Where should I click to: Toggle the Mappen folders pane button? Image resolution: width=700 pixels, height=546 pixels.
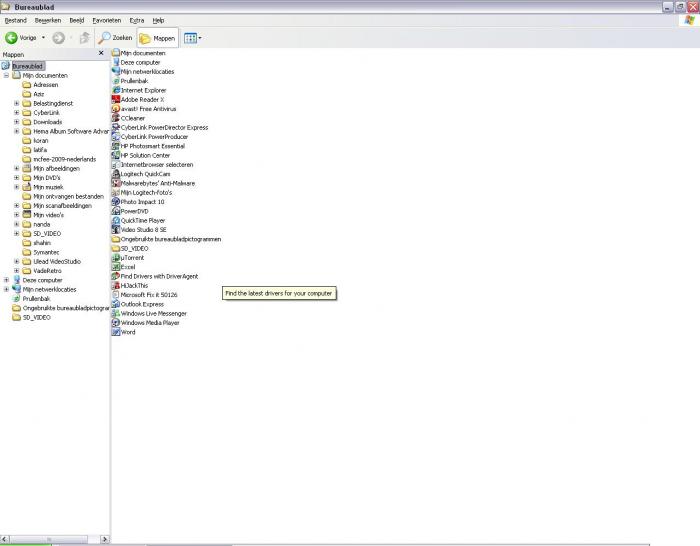tap(158, 38)
